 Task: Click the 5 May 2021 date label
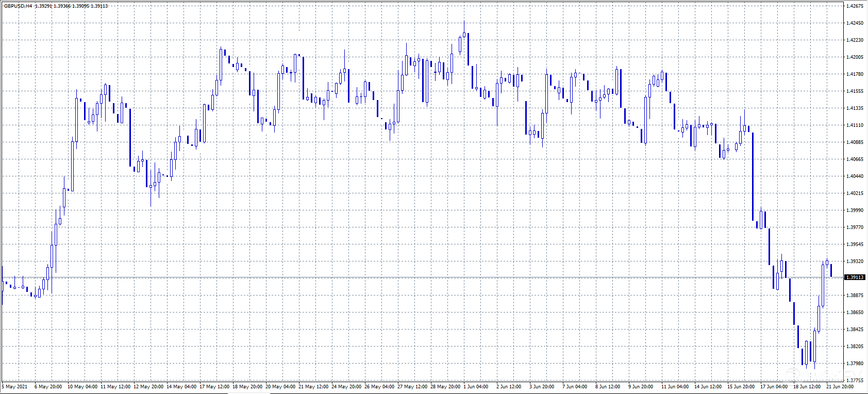coord(15,387)
